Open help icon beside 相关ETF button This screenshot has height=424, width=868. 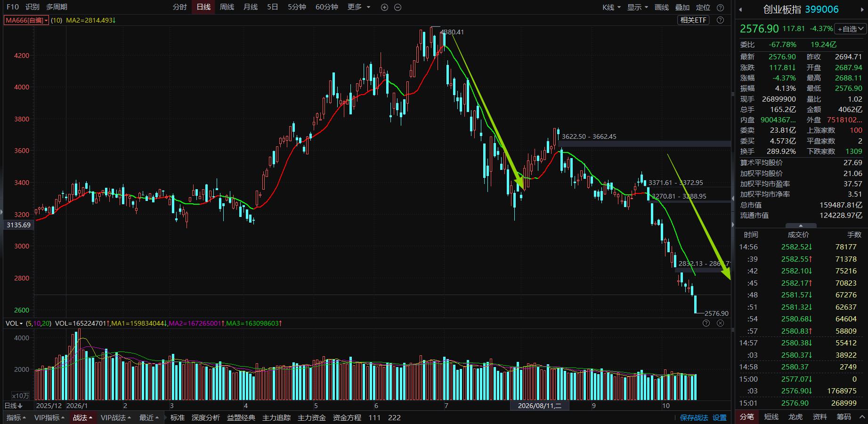click(x=720, y=20)
